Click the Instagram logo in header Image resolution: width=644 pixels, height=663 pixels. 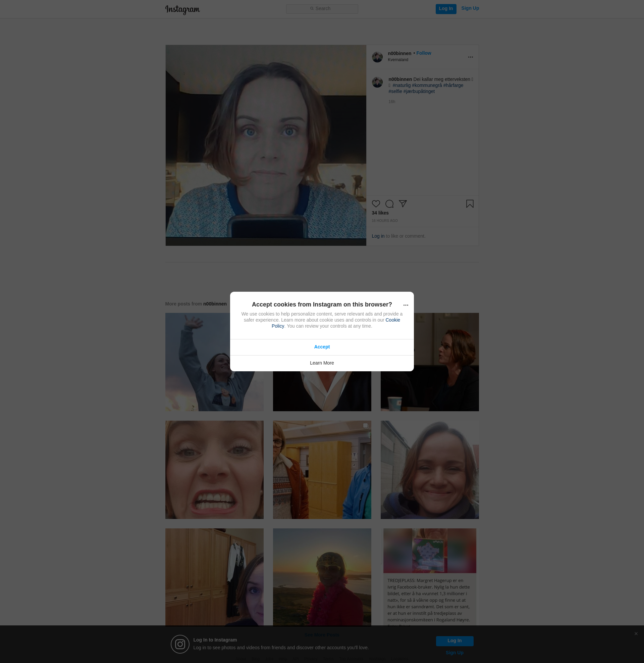[182, 9]
